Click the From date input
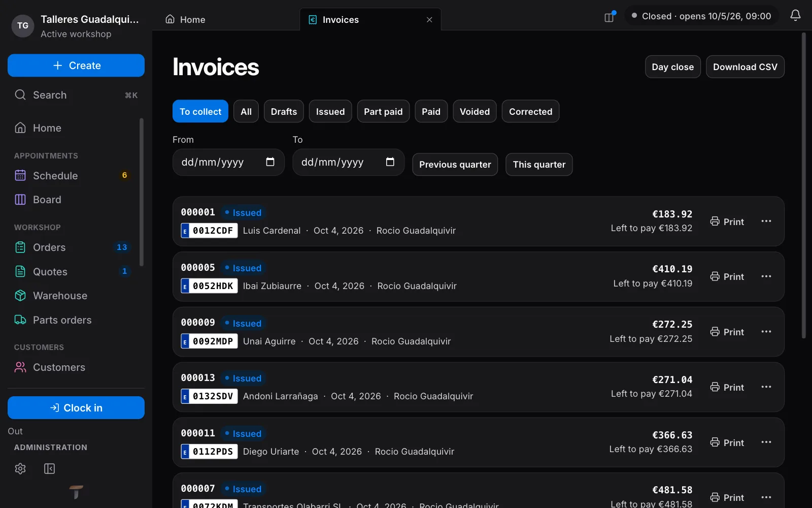 (228, 162)
